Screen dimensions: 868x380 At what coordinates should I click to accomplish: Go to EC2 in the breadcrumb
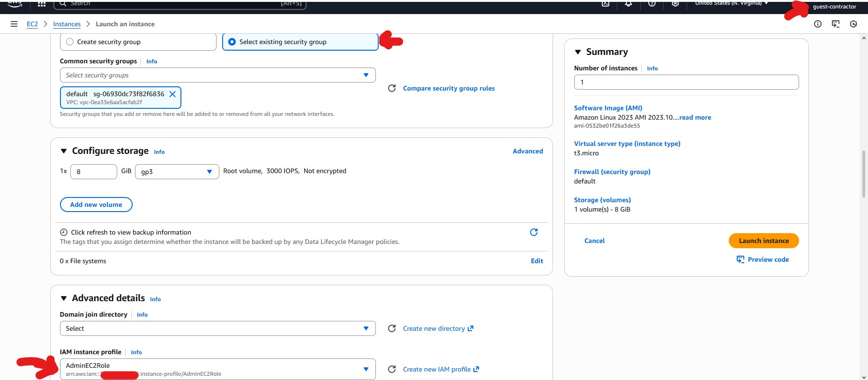(x=32, y=24)
